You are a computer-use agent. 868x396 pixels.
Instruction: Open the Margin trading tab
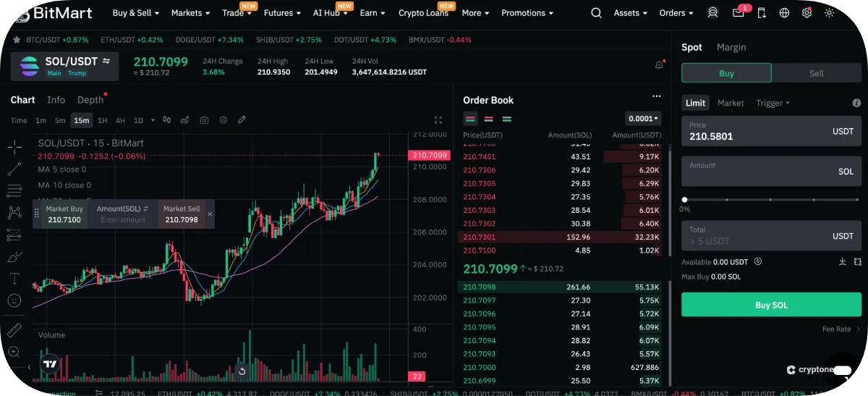[x=731, y=47]
